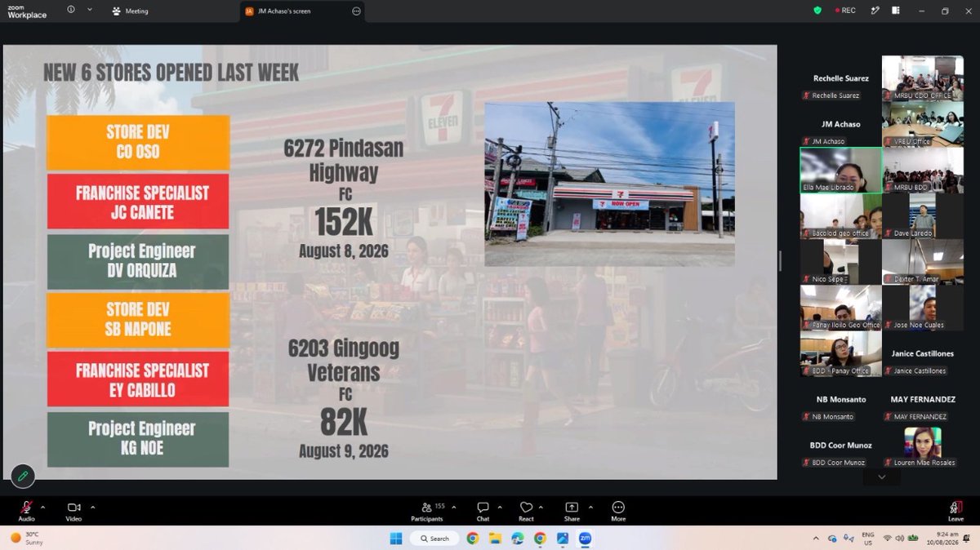This screenshot has width=980, height=550.
Task: Select Dexter T. Amar's video tile
Action: (923, 261)
